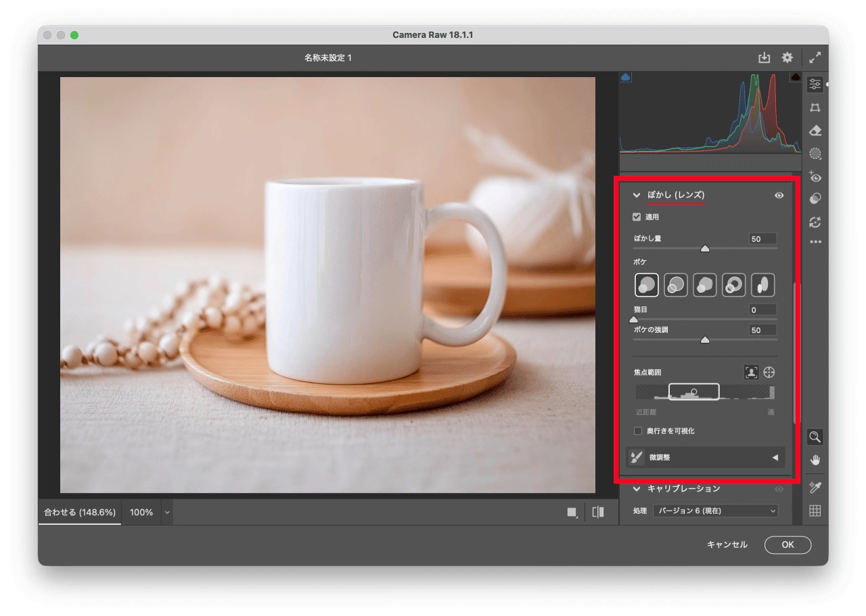866x616 pixels.
Task: Select the Red Eye removal tool
Action: [815, 176]
